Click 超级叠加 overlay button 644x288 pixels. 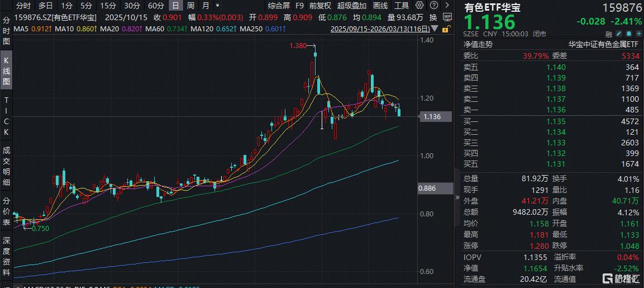[351, 6]
